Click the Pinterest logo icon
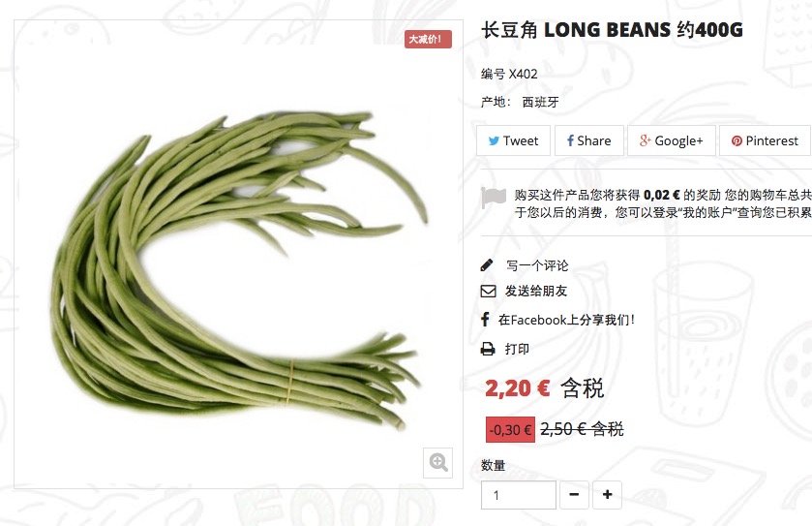 [x=737, y=141]
